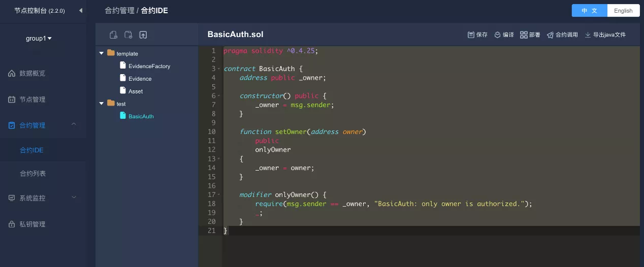Deploy the contract using 部署
This screenshot has height=267, width=644.
530,35
